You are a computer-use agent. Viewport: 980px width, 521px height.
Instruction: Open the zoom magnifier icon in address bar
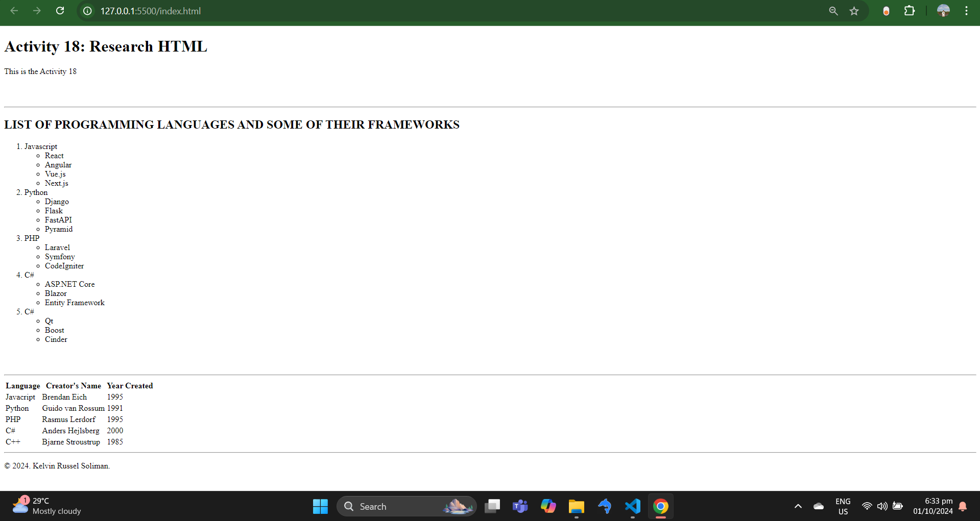point(833,11)
